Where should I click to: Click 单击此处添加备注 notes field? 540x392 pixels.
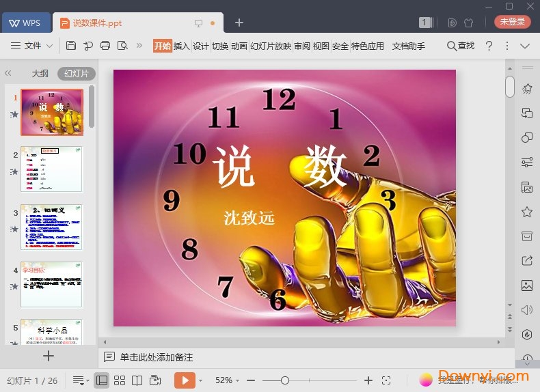tap(157, 357)
